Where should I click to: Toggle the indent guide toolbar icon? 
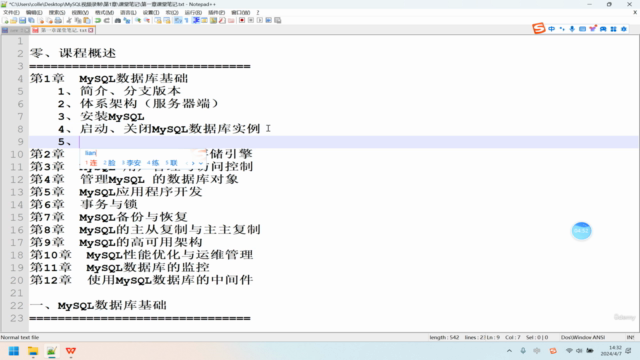pyautogui.click(x=196, y=20)
